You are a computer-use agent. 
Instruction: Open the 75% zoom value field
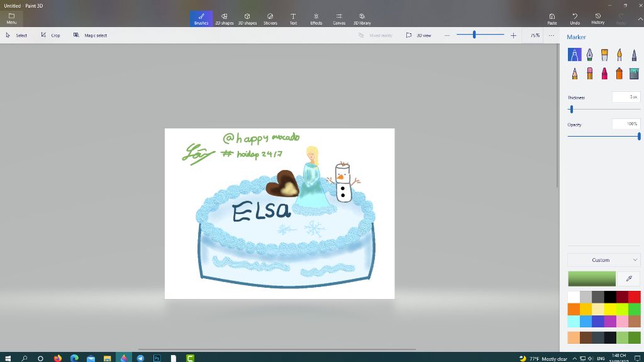click(x=535, y=35)
